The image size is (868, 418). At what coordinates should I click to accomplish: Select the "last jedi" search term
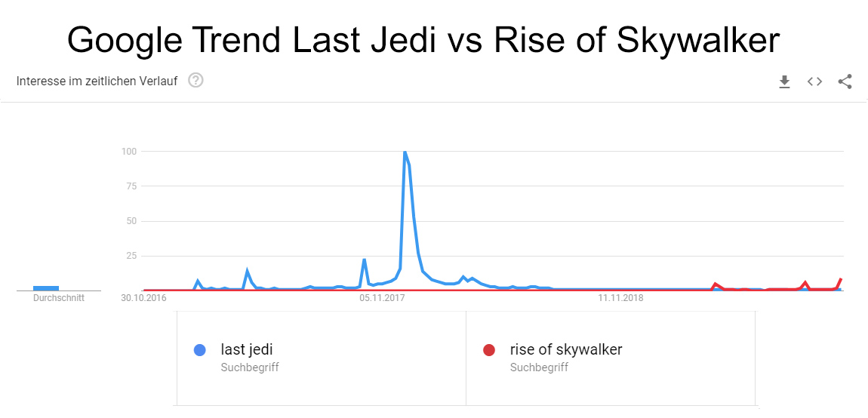tap(247, 349)
